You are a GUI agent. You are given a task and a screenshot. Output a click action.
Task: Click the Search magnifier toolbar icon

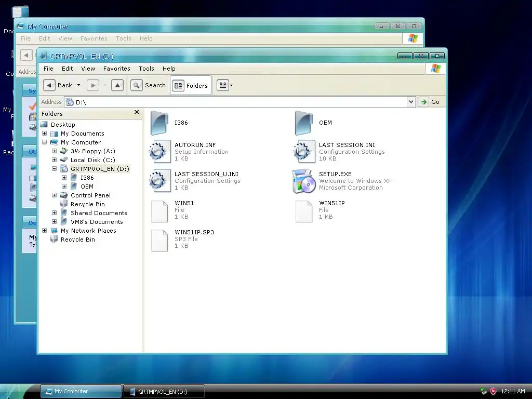pos(137,85)
